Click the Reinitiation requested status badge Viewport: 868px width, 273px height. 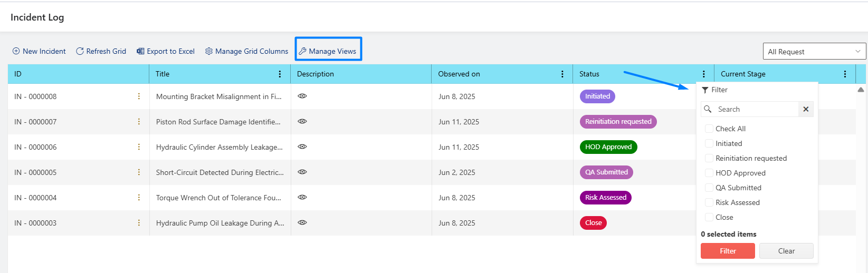(x=618, y=121)
